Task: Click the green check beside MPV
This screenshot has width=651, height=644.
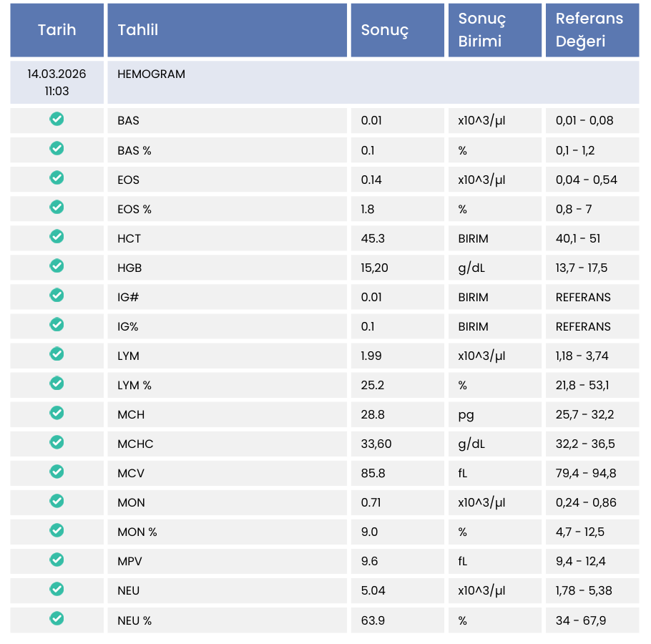Action: (x=57, y=560)
